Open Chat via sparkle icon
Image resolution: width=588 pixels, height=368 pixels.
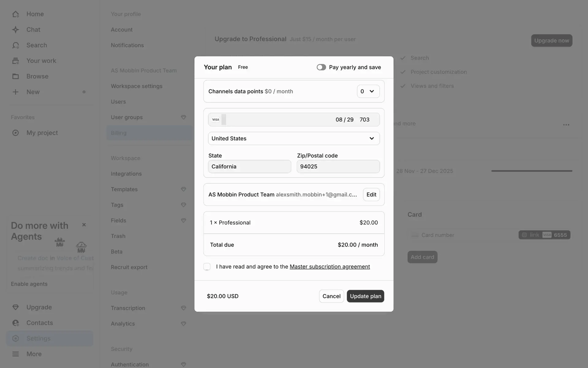coord(16,30)
